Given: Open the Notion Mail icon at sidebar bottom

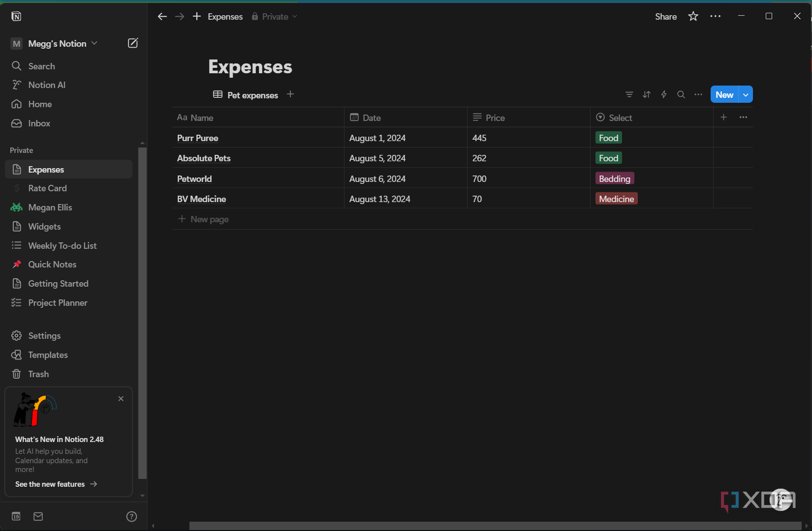Looking at the screenshot, I should coord(38,516).
